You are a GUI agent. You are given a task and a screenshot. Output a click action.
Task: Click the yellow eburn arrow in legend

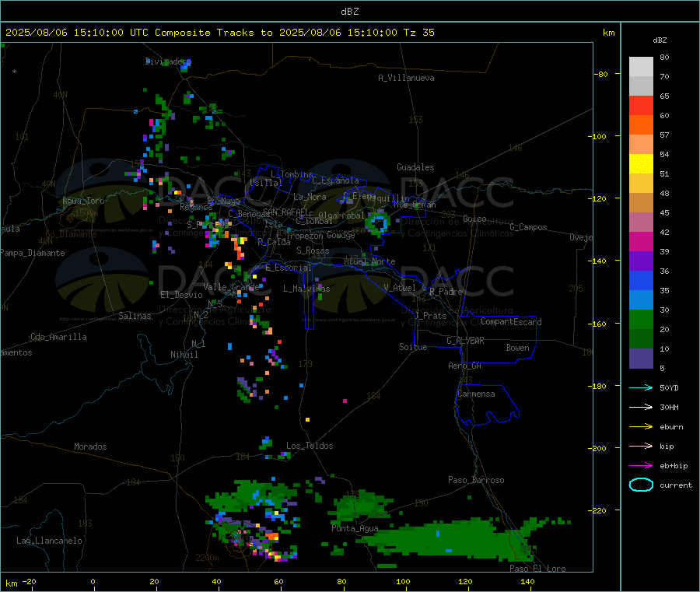point(641,427)
